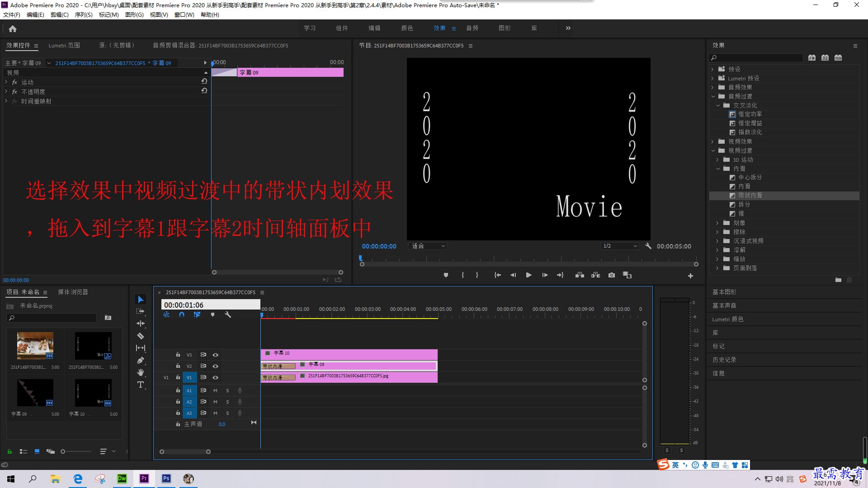Viewport: 868px width, 488px height.
Task: Open the Lumetri Color panel
Action: (728, 319)
